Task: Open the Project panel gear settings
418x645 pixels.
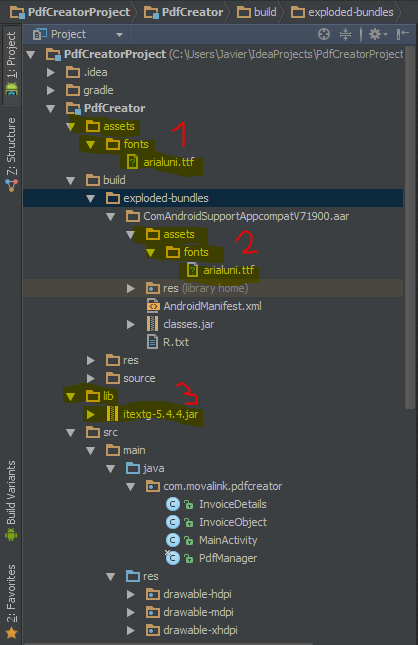Action: coord(377,34)
